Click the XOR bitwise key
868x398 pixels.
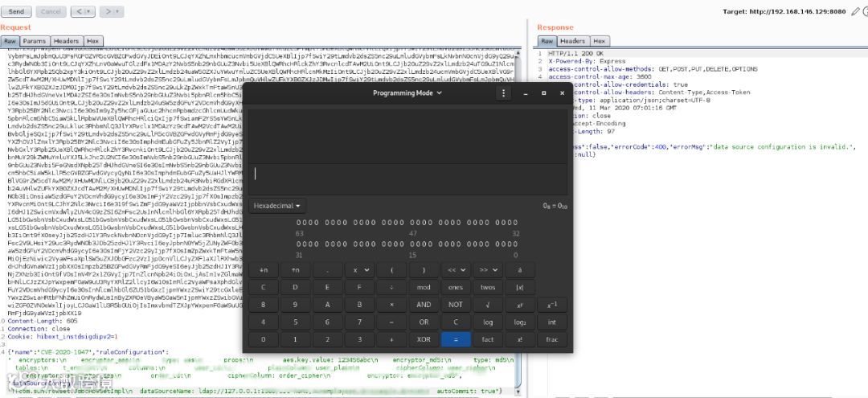[424, 339]
